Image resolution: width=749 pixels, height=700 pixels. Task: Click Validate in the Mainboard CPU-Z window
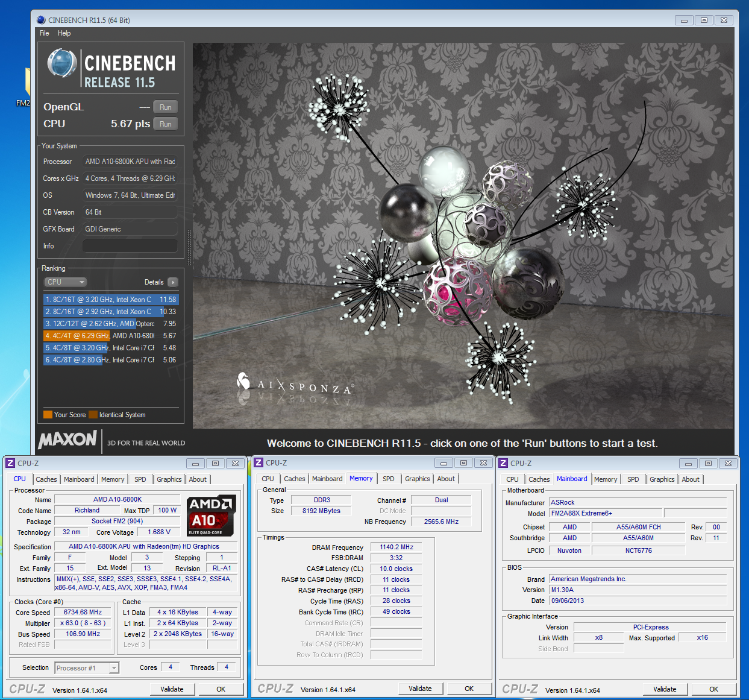(665, 689)
